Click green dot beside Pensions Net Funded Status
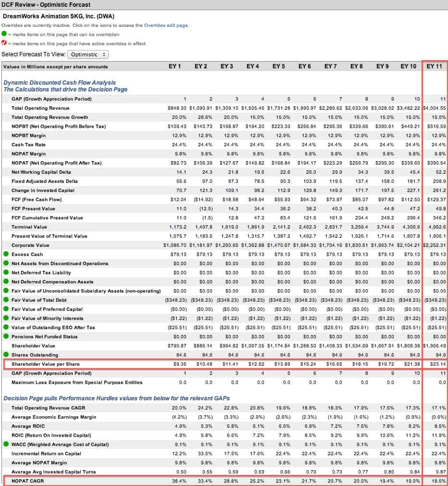 point(6,336)
